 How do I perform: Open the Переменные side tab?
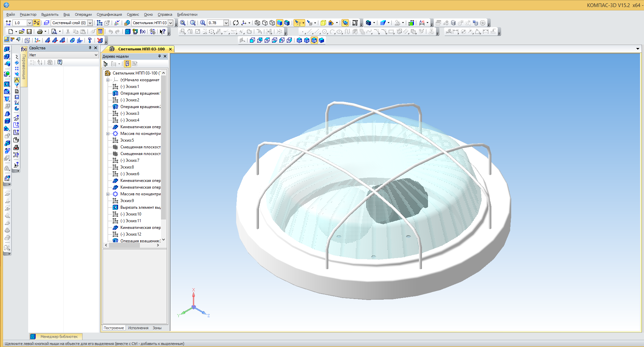24,67
